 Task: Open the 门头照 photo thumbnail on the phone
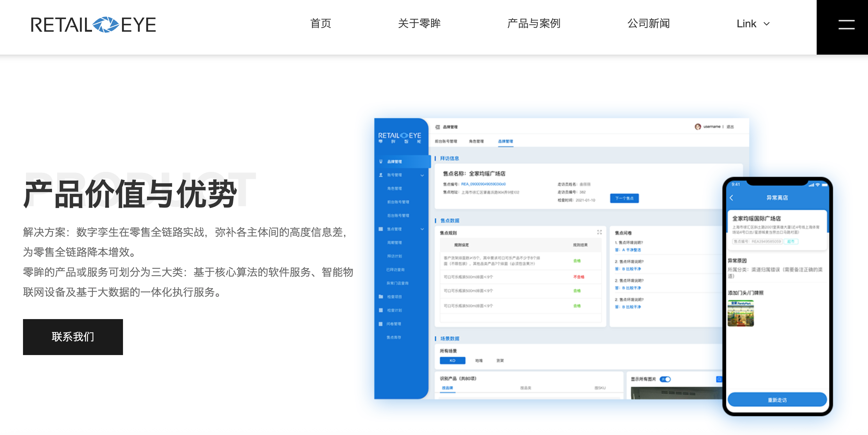coord(740,314)
